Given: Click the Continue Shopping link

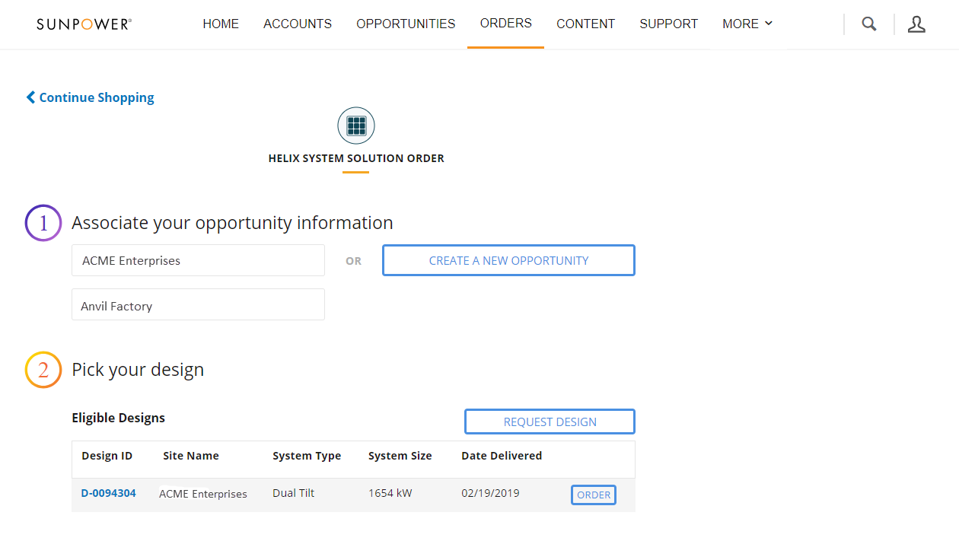Looking at the screenshot, I should 95,97.
